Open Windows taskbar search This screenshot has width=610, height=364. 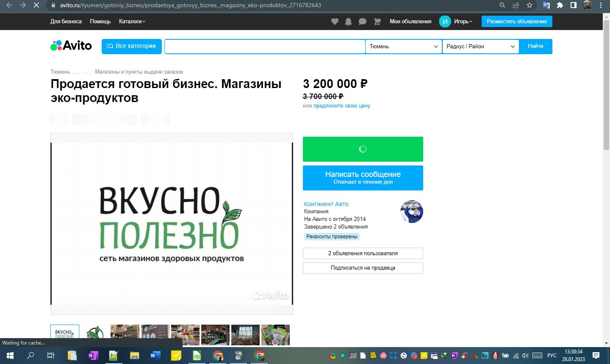tap(30, 356)
